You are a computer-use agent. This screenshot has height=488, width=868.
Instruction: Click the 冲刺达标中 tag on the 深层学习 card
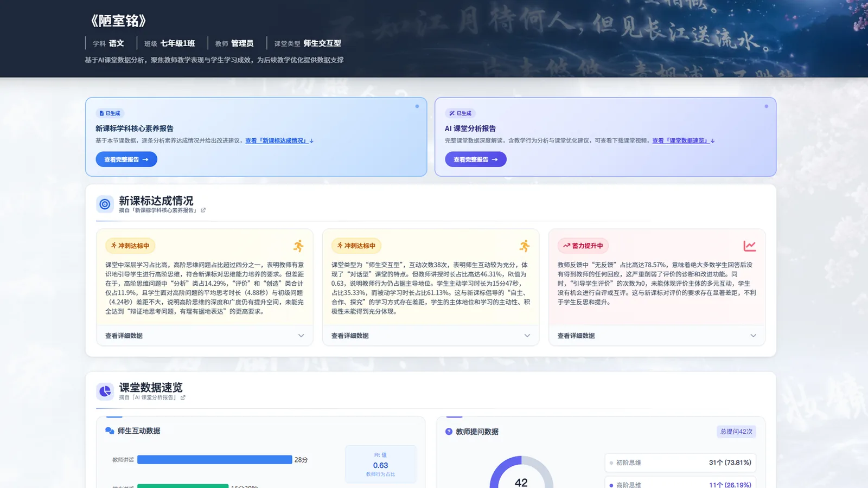(130, 246)
